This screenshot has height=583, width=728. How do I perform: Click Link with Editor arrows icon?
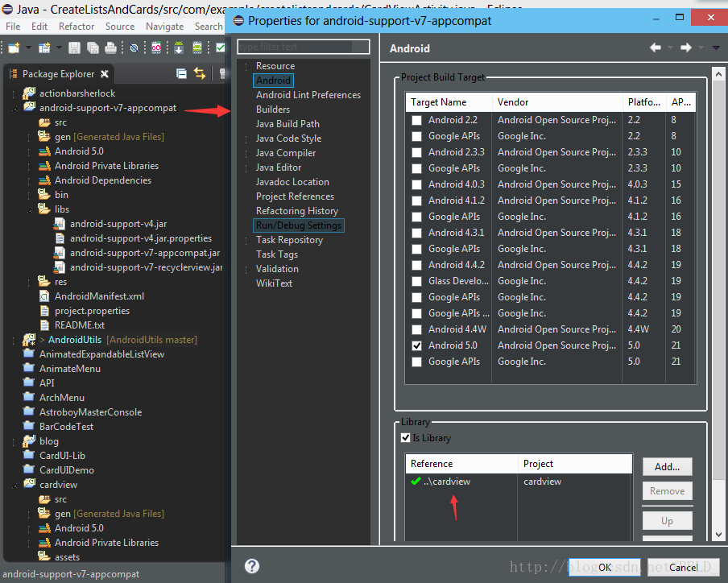click(x=200, y=73)
